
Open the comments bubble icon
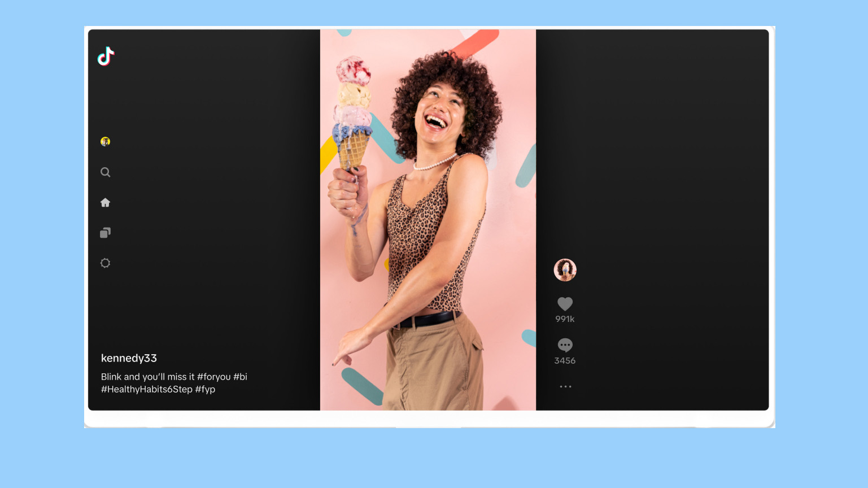tap(565, 345)
